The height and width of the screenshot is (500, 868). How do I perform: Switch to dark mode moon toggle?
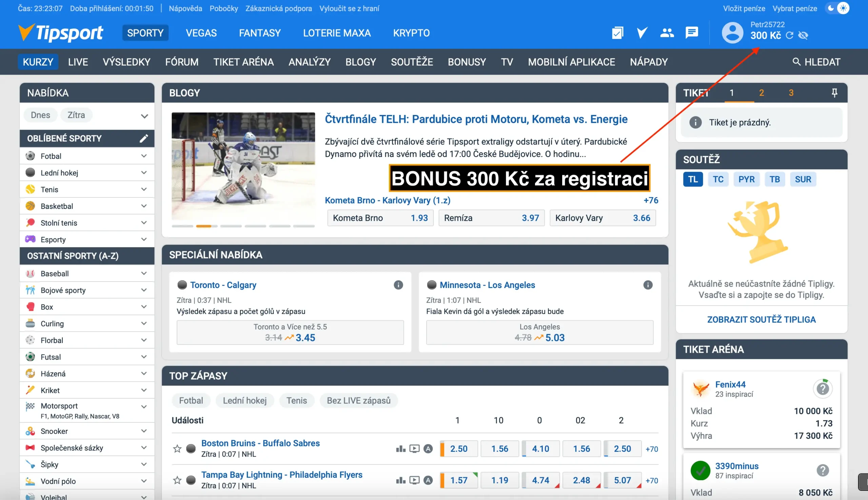(831, 8)
